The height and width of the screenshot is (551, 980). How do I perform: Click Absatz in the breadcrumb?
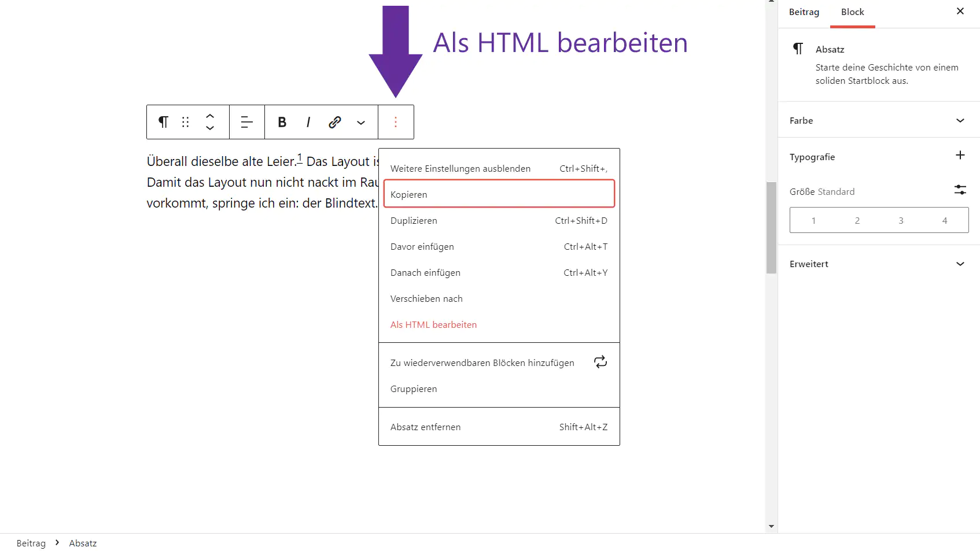point(83,543)
